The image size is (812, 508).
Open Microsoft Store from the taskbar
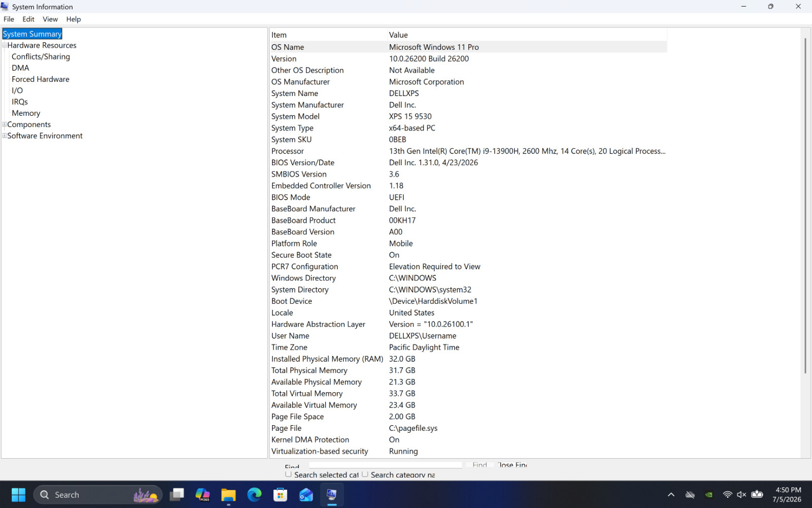click(280, 495)
